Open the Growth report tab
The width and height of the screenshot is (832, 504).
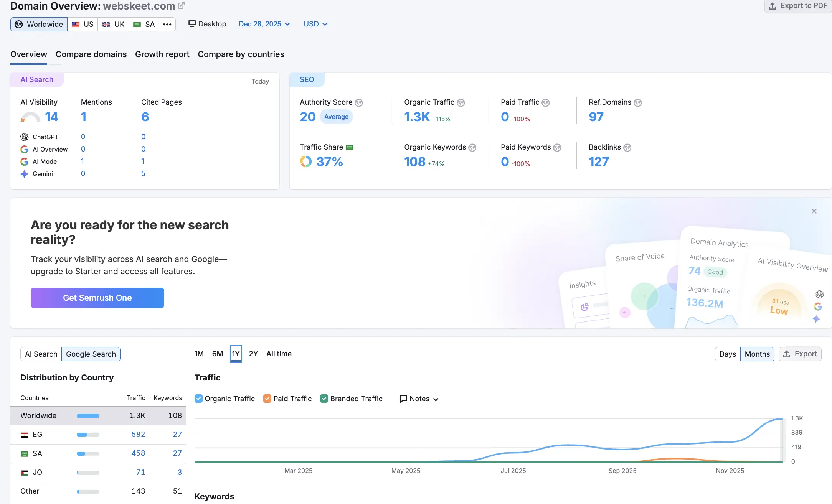162,54
